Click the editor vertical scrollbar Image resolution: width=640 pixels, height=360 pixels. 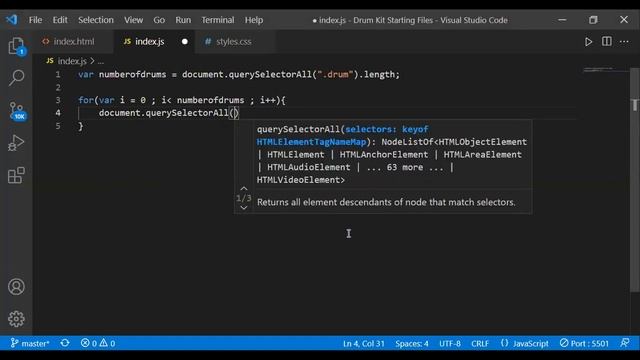(635, 180)
